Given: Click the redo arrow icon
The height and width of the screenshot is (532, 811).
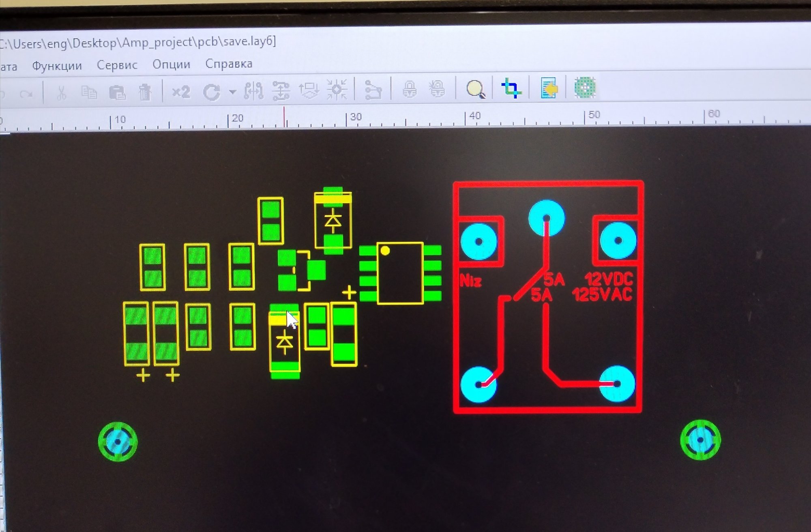Looking at the screenshot, I should point(27,94).
